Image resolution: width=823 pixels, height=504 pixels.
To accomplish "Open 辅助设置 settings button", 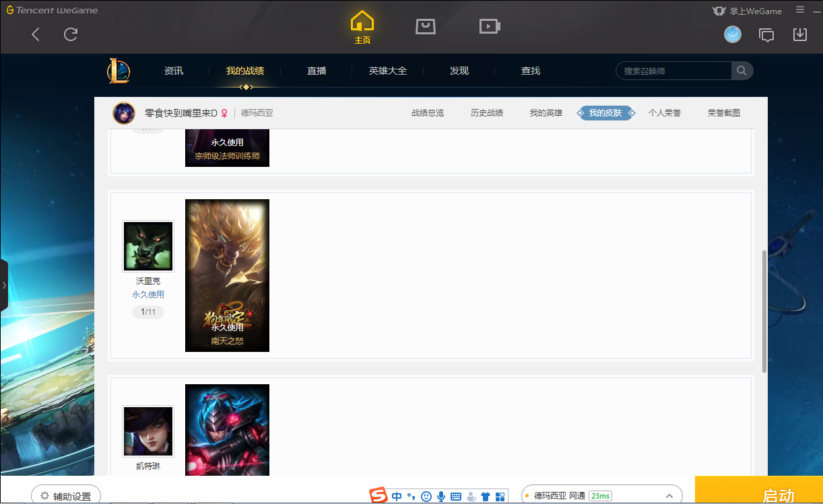I will (66, 496).
